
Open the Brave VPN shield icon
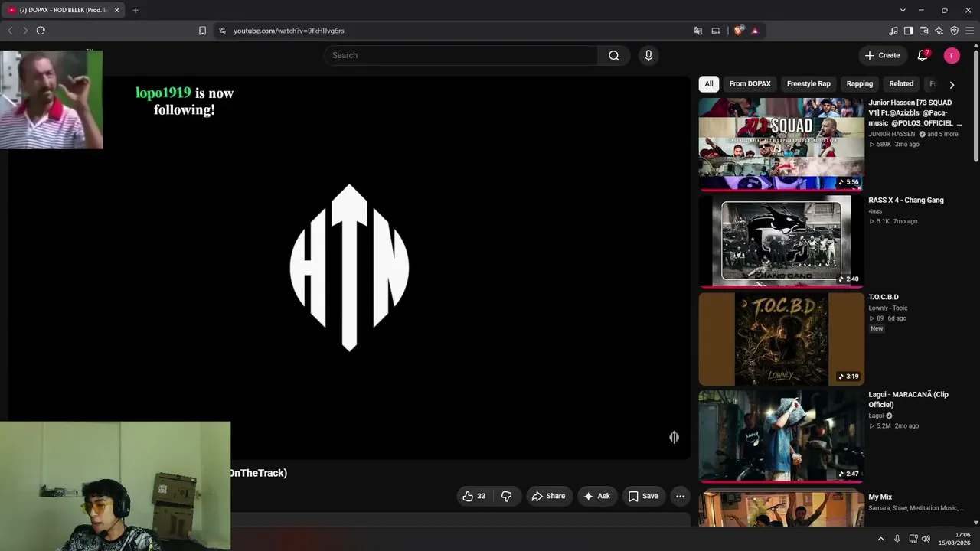pos(954,31)
